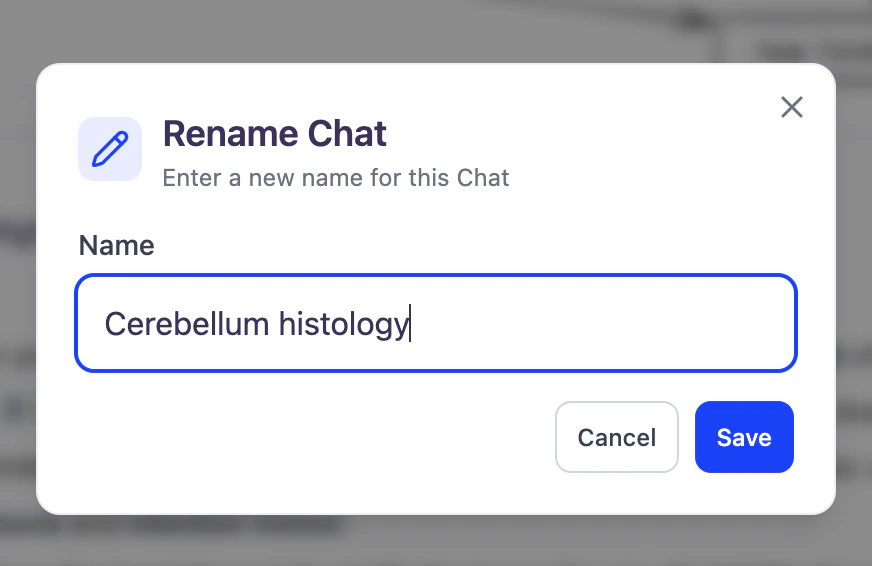Dismiss dialog via blurred backdrop above it
Image resolution: width=872 pixels, height=566 pixels.
(x=400, y=30)
